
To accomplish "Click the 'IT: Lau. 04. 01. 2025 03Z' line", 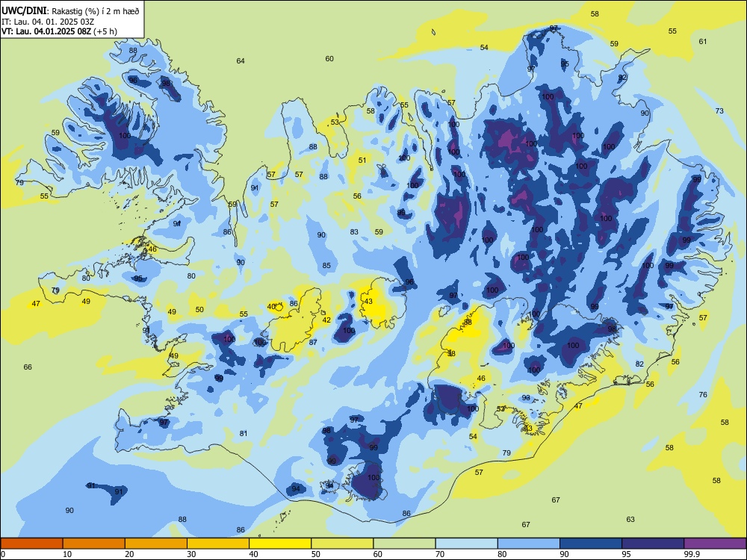I will coord(48,22).
